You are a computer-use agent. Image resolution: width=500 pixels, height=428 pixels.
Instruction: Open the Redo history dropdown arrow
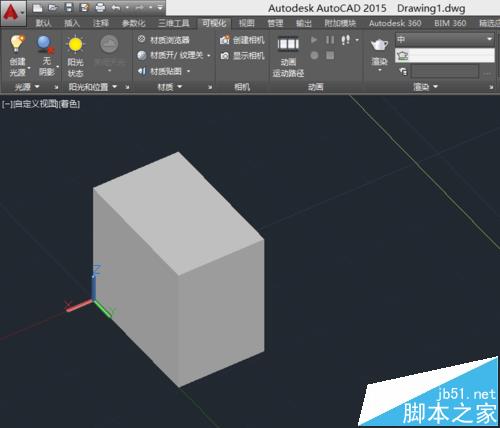coord(151,7)
